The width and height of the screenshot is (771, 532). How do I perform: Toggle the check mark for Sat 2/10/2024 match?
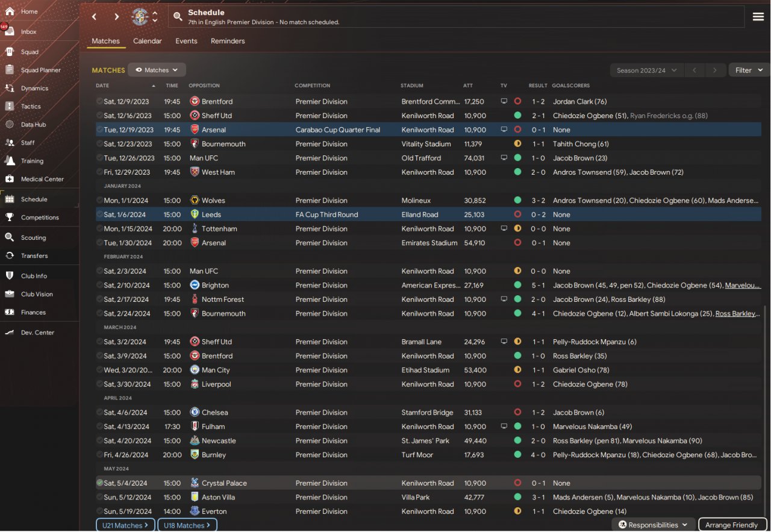coord(99,285)
